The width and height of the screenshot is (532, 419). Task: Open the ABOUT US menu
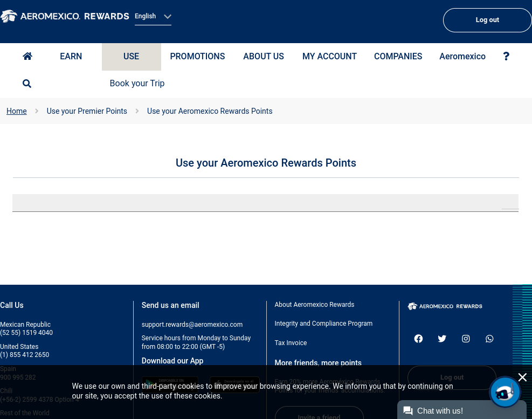(x=264, y=57)
